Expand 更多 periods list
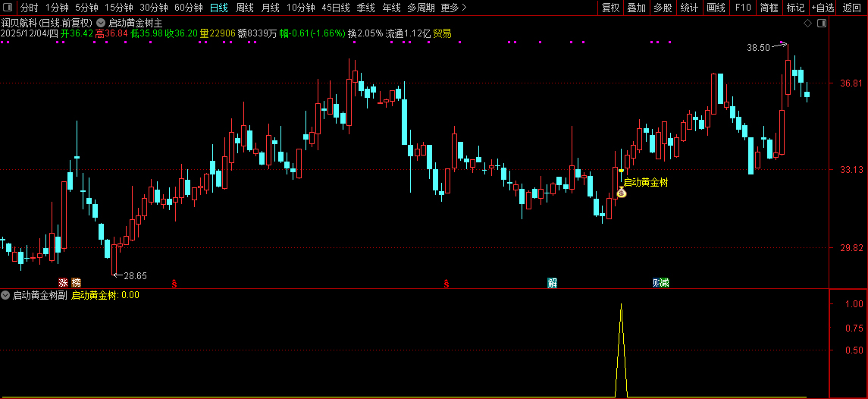This screenshot has height=399, width=868. [x=453, y=8]
